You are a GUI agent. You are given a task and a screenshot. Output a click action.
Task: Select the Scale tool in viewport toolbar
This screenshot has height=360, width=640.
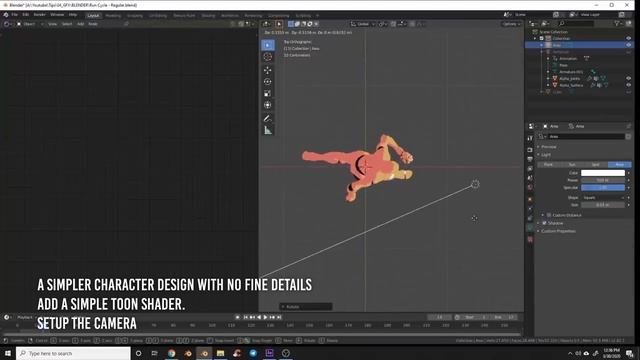pyautogui.click(x=268, y=93)
